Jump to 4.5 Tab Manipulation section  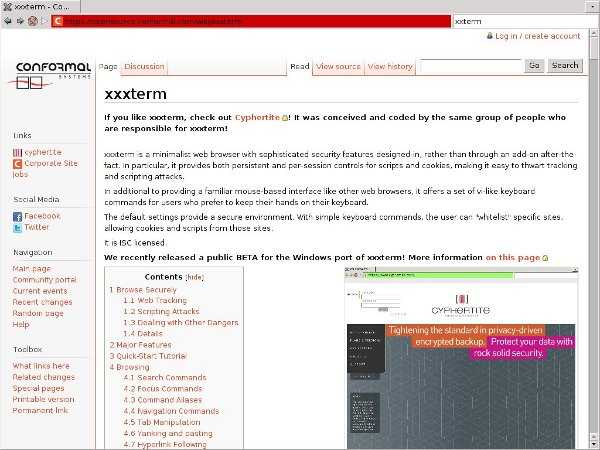(162, 423)
